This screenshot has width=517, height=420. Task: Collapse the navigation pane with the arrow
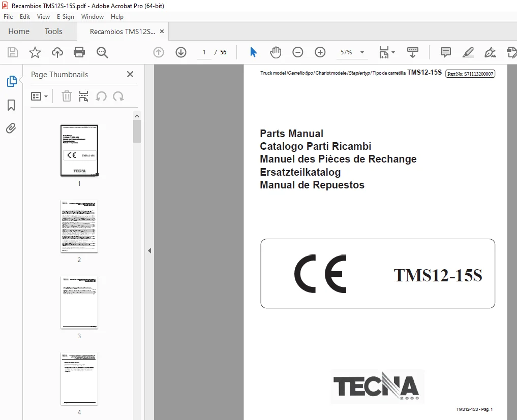[149, 251]
